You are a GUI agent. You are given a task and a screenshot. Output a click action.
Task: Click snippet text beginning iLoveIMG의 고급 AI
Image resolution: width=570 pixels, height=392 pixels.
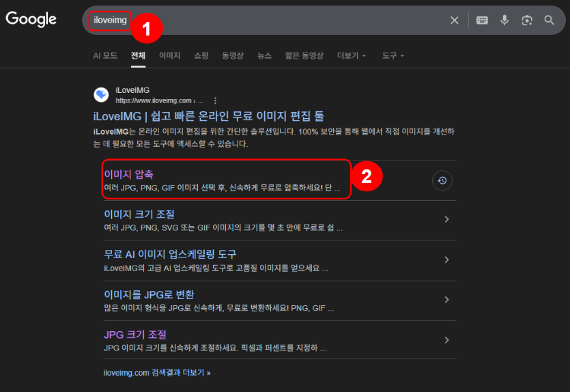click(x=216, y=268)
